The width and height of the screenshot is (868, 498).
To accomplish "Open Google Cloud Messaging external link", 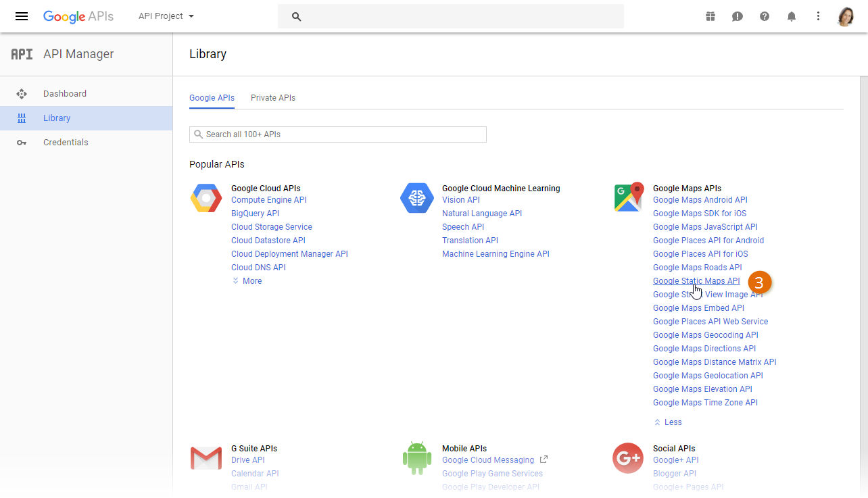I will coord(495,460).
